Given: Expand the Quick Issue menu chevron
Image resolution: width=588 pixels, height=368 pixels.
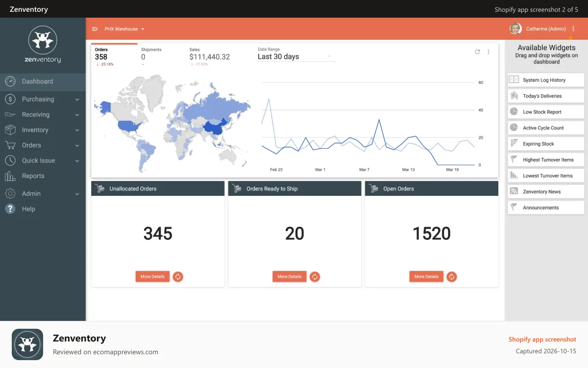Looking at the screenshot, I should coord(77,161).
